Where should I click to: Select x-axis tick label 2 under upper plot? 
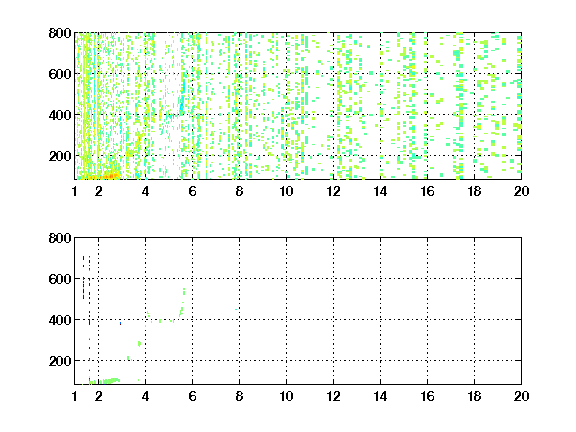point(98,191)
